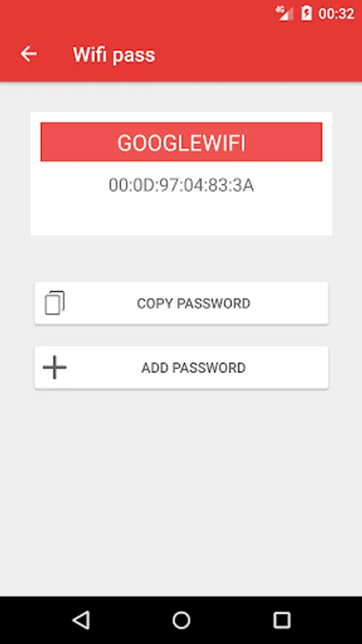Image resolution: width=362 pixels, height=644 pixels.
Task: Tap the GOOGLEWIFI network banner
Action: [181, 142]
